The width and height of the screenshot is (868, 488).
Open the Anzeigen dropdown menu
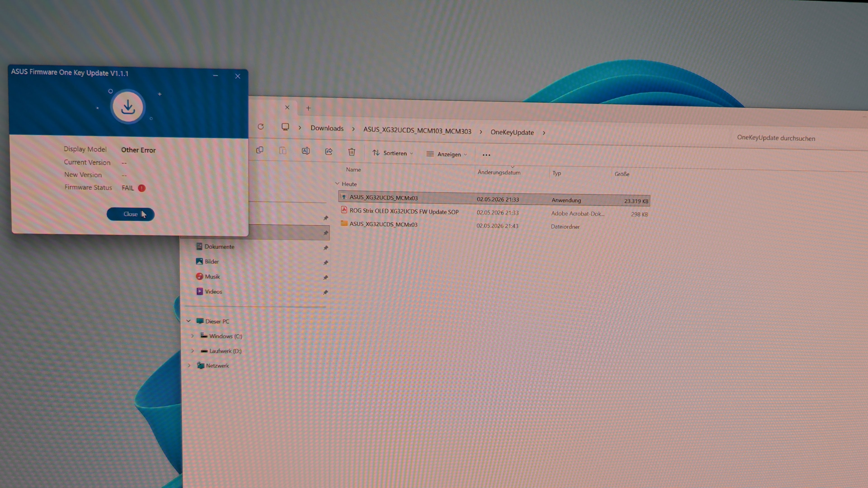click(x=447, y=154)
